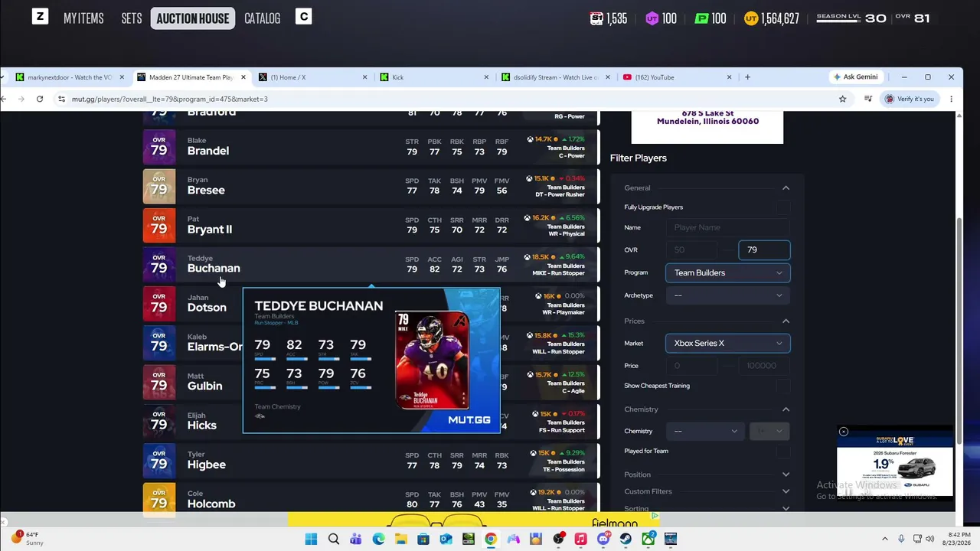Image resolution: width=980 pixels, height=551 pixels.
Task: Click the Player Name input field
Action: click(x=727, y=227)
